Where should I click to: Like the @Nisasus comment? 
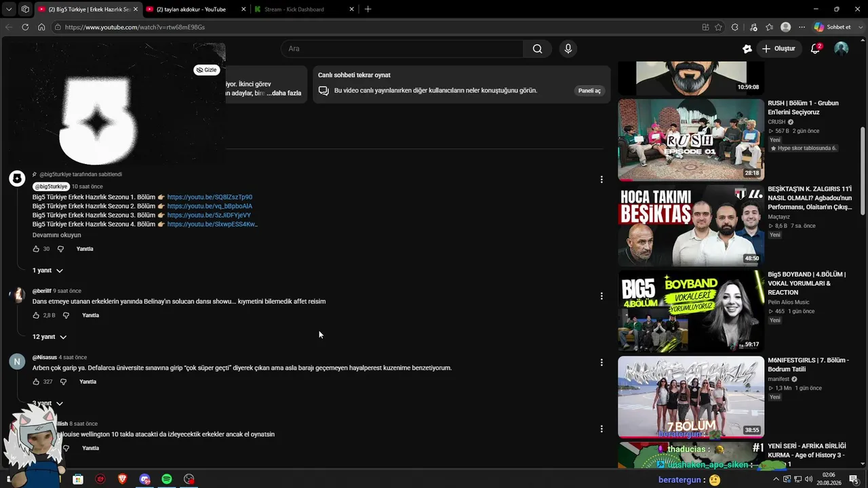pyautogui.click(x=36, y=382)
